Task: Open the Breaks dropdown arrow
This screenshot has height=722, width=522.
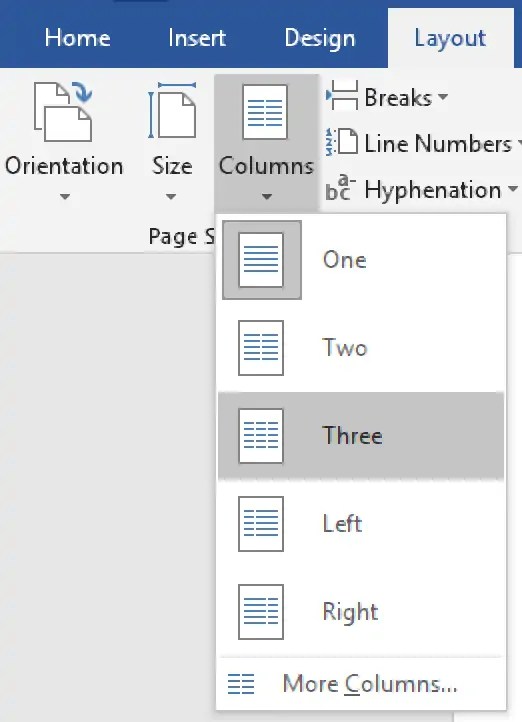Action: 443,97
